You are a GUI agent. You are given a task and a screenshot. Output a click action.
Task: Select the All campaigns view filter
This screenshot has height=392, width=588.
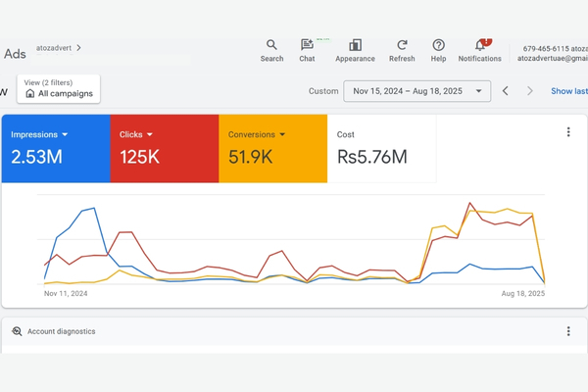coord(59,93)
